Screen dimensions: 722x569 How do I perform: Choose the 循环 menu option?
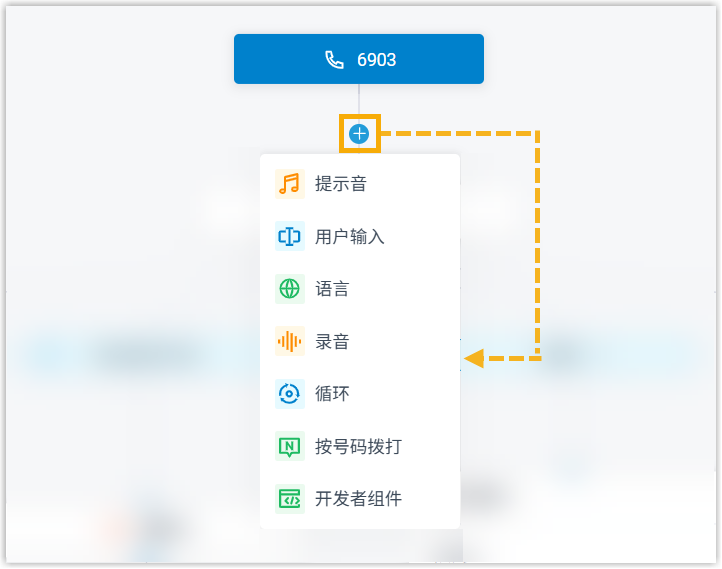332,394
